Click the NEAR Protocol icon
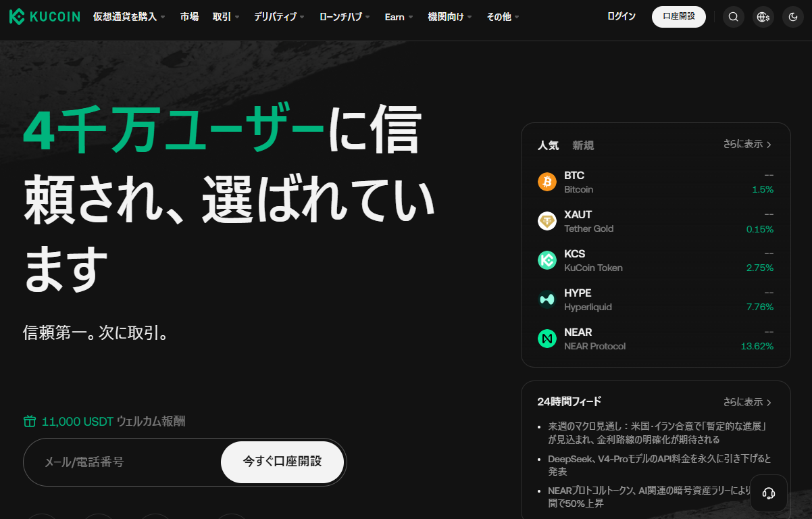This screenshot has width=812, height=519. click(x=547, y=339)
